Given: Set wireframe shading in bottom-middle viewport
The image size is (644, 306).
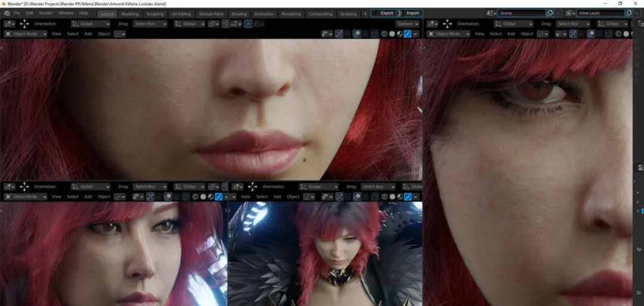Looking at the screenshot, I should point(385,196).
